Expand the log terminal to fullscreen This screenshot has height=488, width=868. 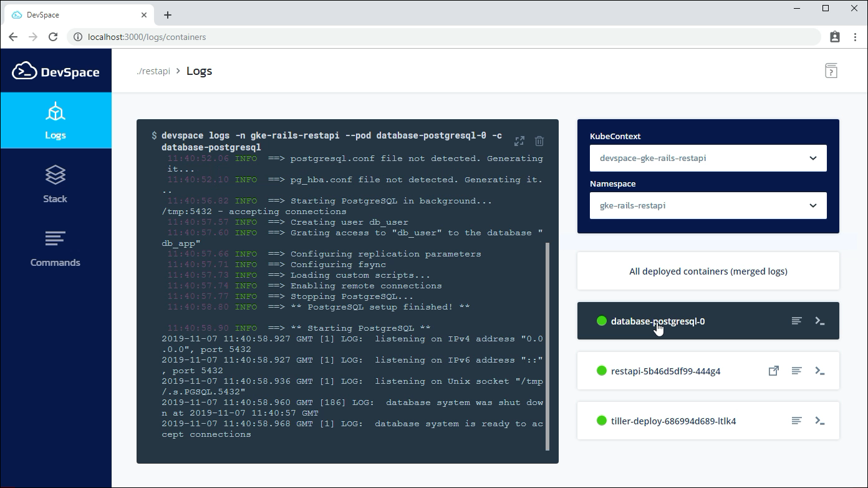click(519, 141)
